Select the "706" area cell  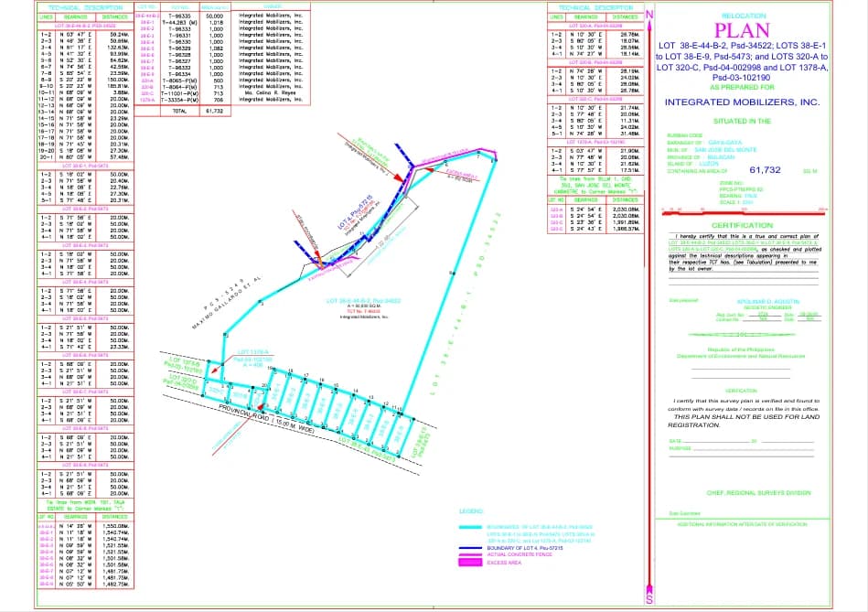pos(219,101)
